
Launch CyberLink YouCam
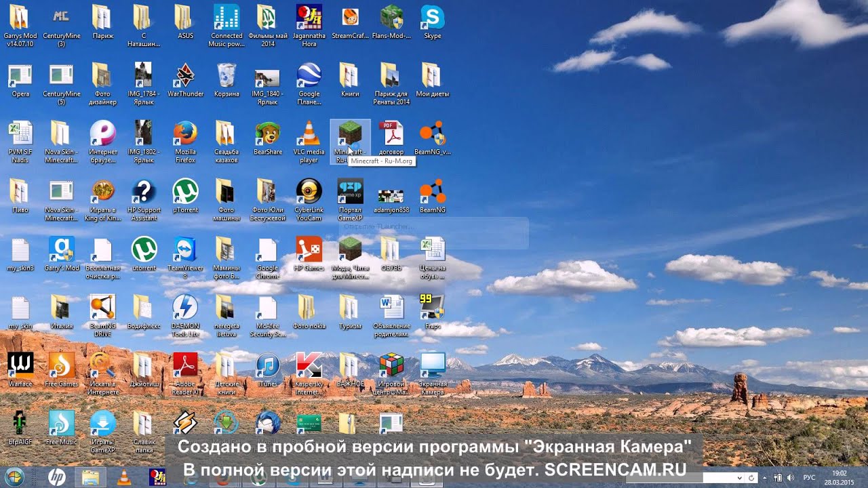pyautogui.click(x=309, y=200)
